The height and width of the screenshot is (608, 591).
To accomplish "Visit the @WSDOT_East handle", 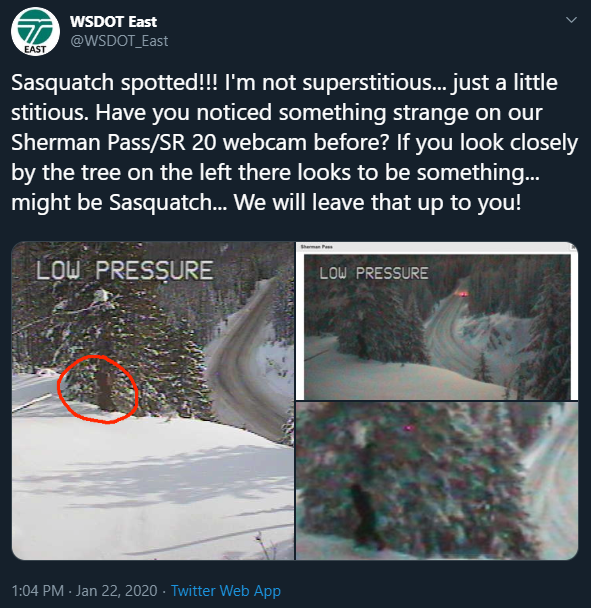I will (x=119, y=41).
